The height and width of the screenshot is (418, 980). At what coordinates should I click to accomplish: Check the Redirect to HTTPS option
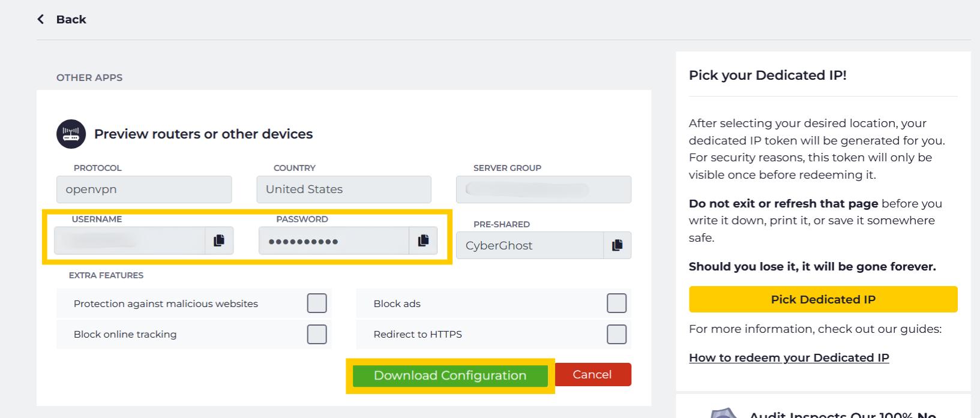[x=616, y=334]
